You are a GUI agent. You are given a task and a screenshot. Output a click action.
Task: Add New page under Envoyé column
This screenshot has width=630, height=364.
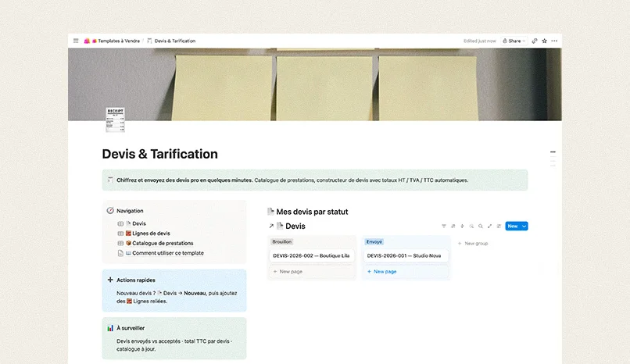pos(381,272)
